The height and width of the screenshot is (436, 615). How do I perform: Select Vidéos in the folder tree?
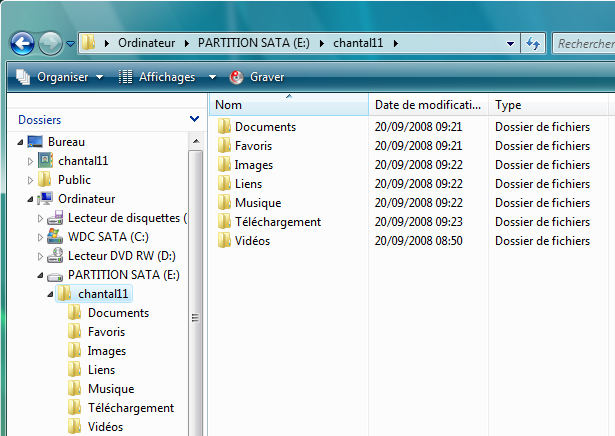[106, 427]
